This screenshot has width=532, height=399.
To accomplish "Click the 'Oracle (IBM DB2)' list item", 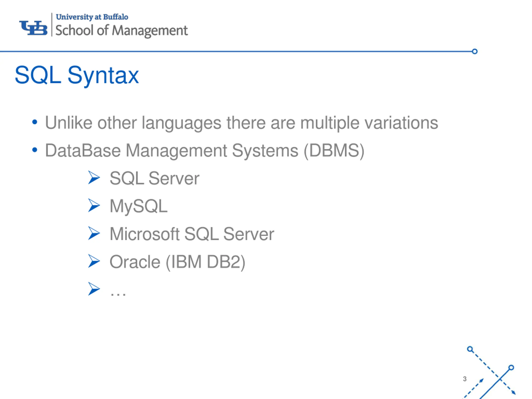I will click(177, 262).
